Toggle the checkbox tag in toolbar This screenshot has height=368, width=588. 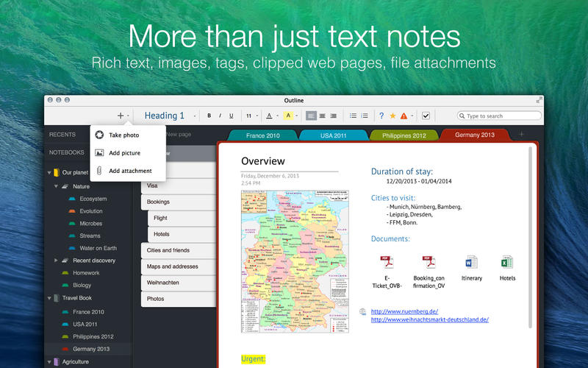coord(426,116)
